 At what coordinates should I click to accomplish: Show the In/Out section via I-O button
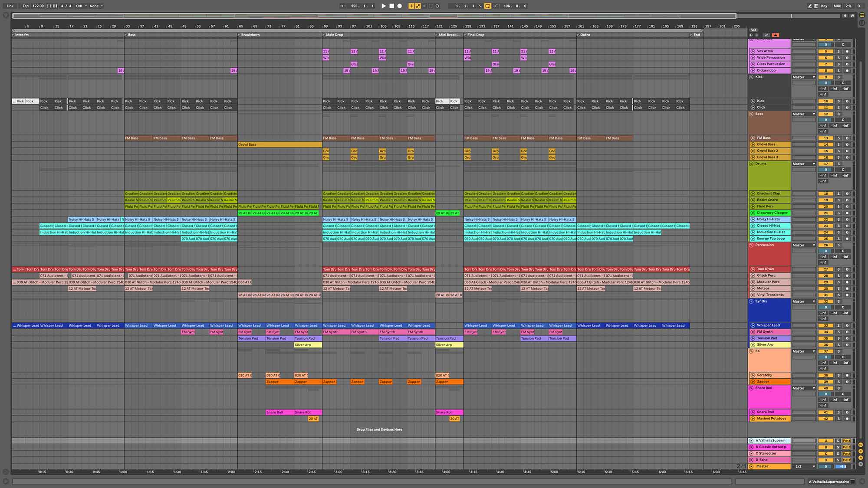[861, 444]
